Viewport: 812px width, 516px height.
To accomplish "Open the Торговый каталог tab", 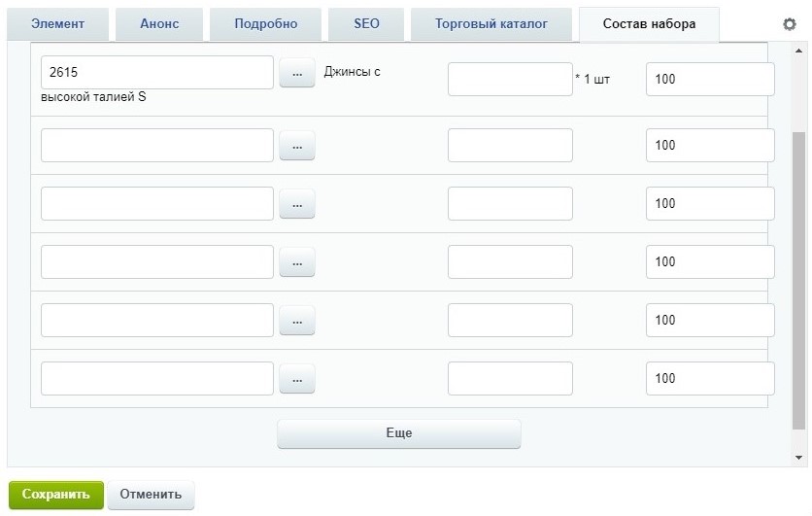I will pos(491,24).
